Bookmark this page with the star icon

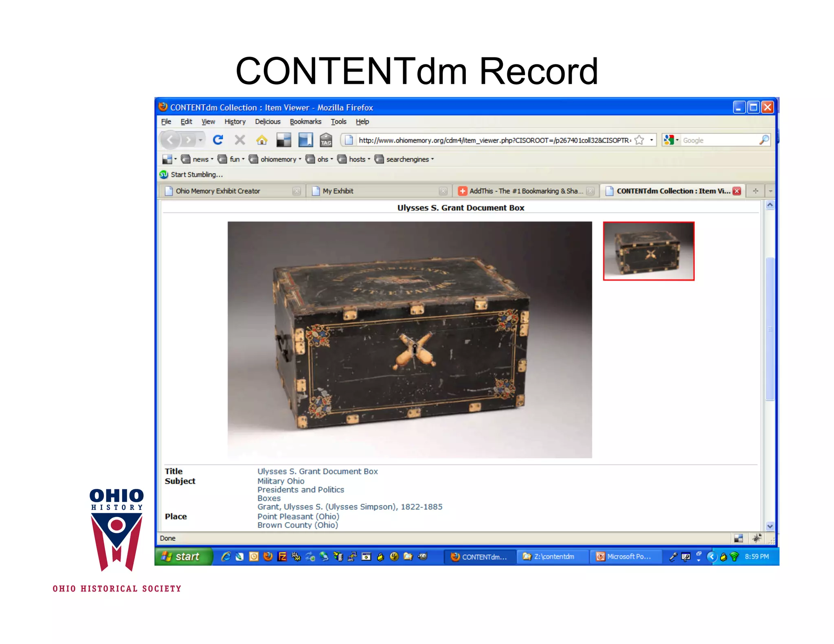click(639, 140)
